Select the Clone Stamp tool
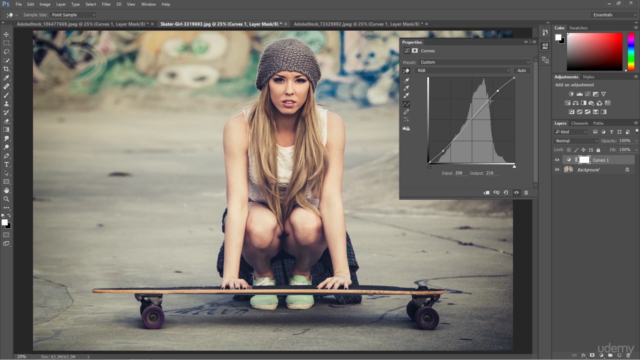 click(6, 104)
